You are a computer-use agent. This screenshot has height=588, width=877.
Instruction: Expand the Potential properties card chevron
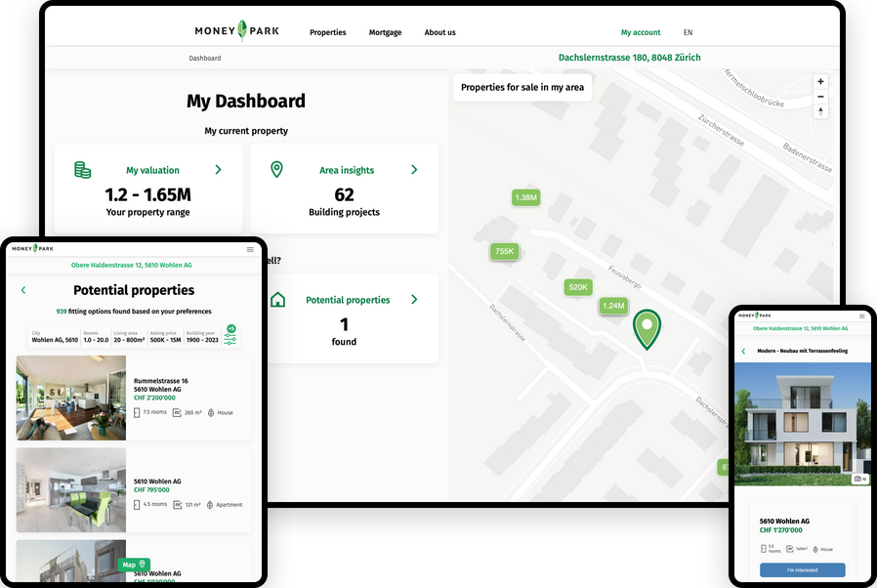[414, 299]
